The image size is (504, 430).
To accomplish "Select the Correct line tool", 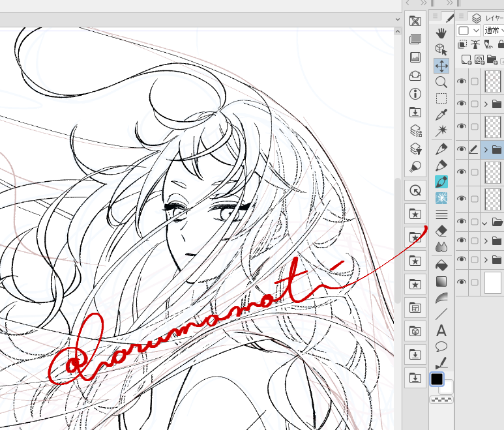I will click(441, 363).
